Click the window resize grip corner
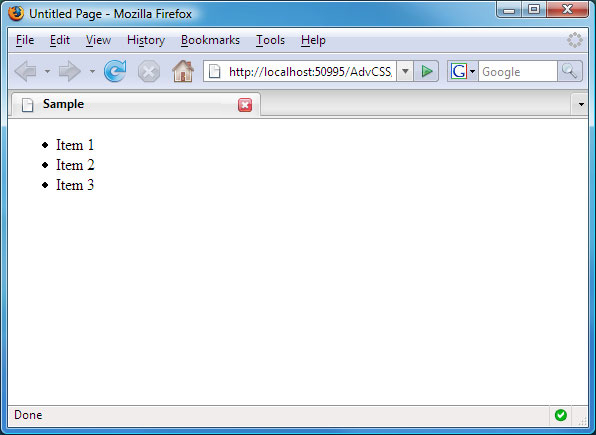596x435 pixels. coord(582,420)
